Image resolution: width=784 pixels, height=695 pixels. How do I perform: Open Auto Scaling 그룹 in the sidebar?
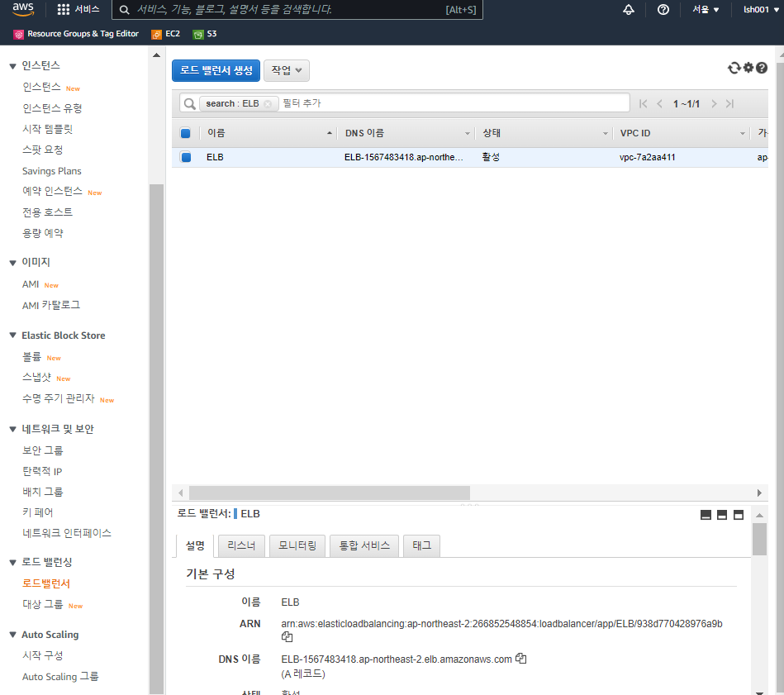[x=60, y=677]
